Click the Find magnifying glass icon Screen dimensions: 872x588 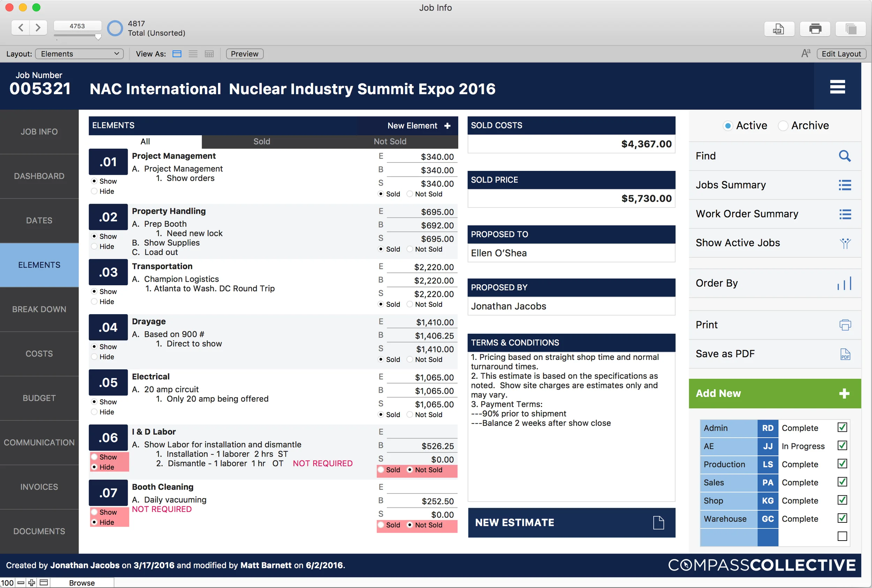pos(844,156)
